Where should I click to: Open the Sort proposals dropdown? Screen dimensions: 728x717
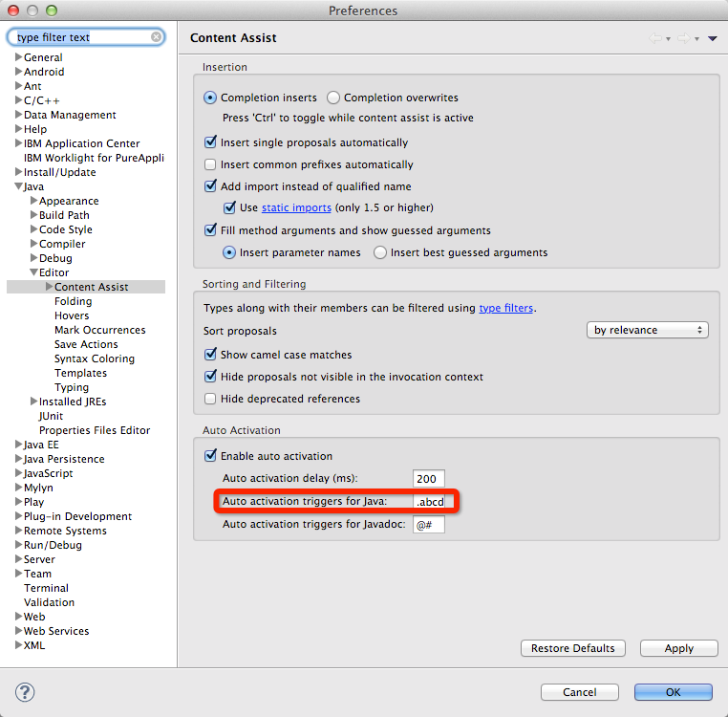pos(647,330)
